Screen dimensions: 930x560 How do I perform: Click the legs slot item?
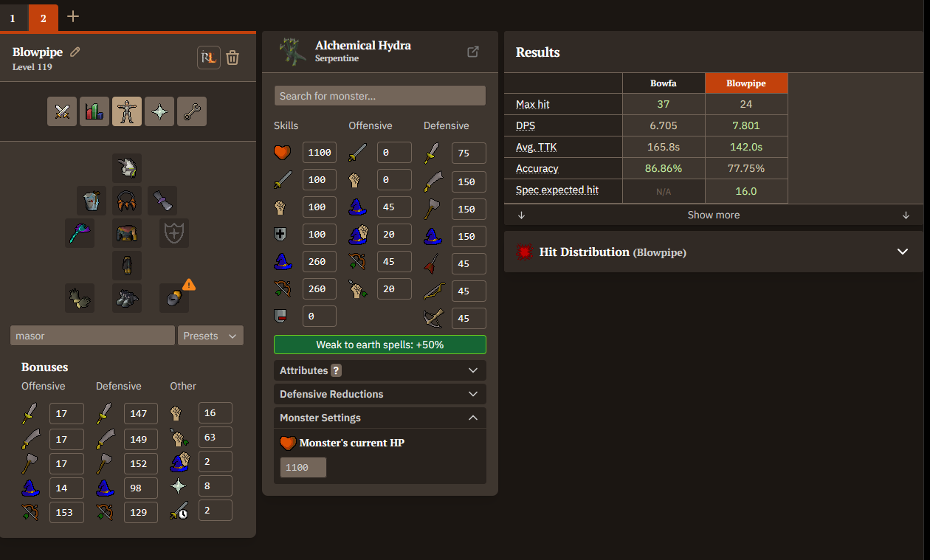(127, 266)
